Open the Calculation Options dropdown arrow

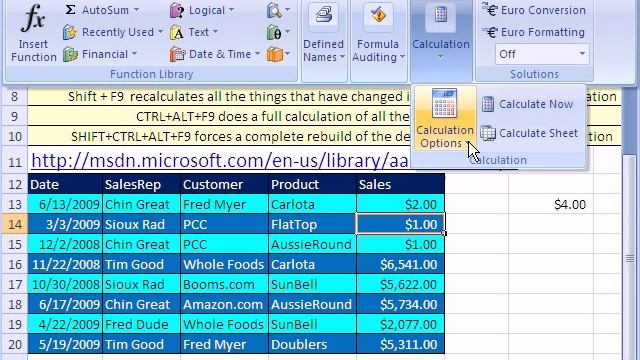click(468, 143)
